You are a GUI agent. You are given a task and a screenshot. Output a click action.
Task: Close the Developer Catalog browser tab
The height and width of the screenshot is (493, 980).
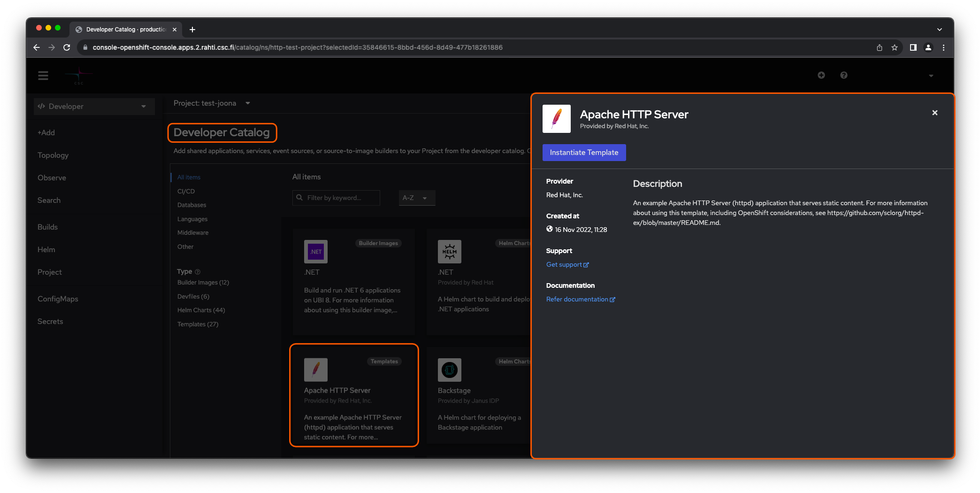click(x=175, y=30)
